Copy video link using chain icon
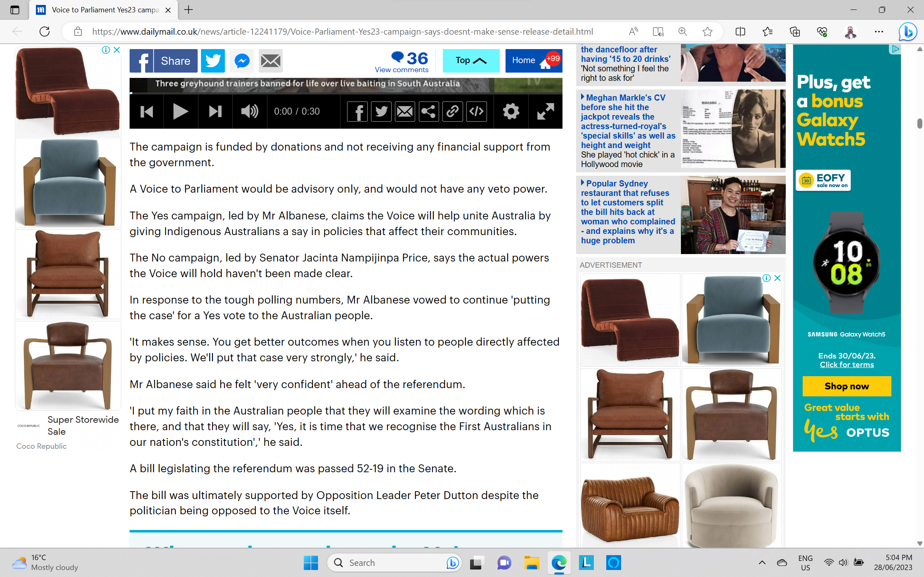Screen dimensions: 924x577 [x=453, y=111]
